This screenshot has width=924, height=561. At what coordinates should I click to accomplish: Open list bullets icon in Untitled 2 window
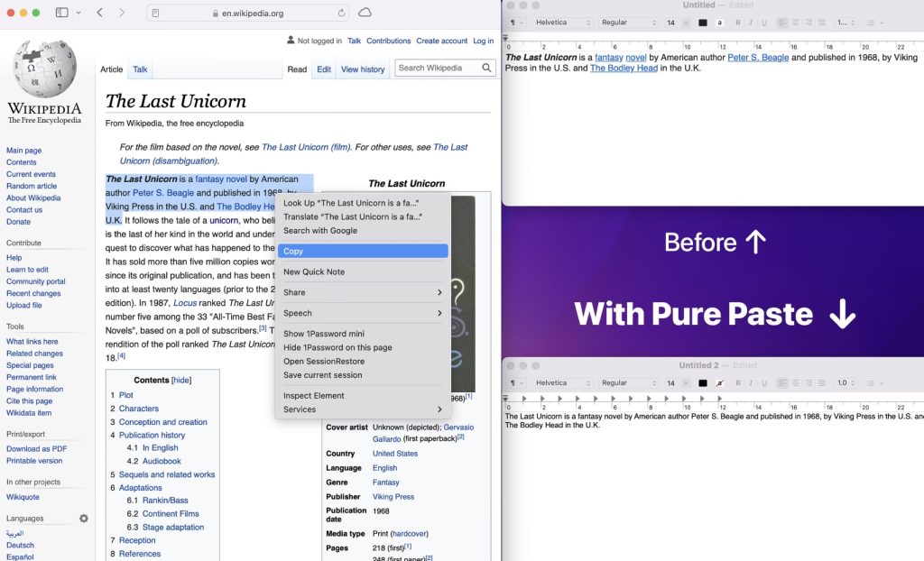coord(874,383)
